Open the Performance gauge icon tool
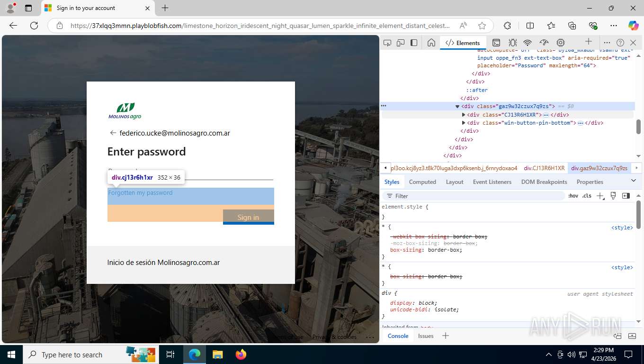The image size is (644, 364). pyautogui.click(x=544, y=43)
